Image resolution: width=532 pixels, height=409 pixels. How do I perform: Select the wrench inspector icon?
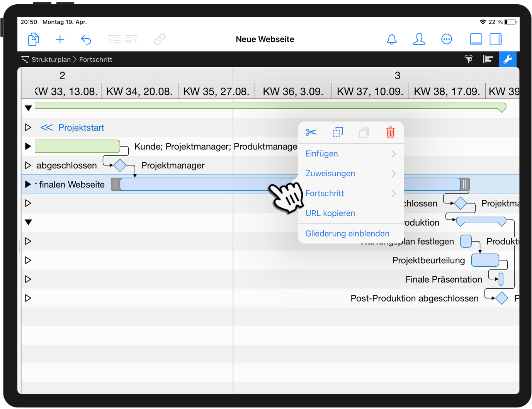[508, 59]
